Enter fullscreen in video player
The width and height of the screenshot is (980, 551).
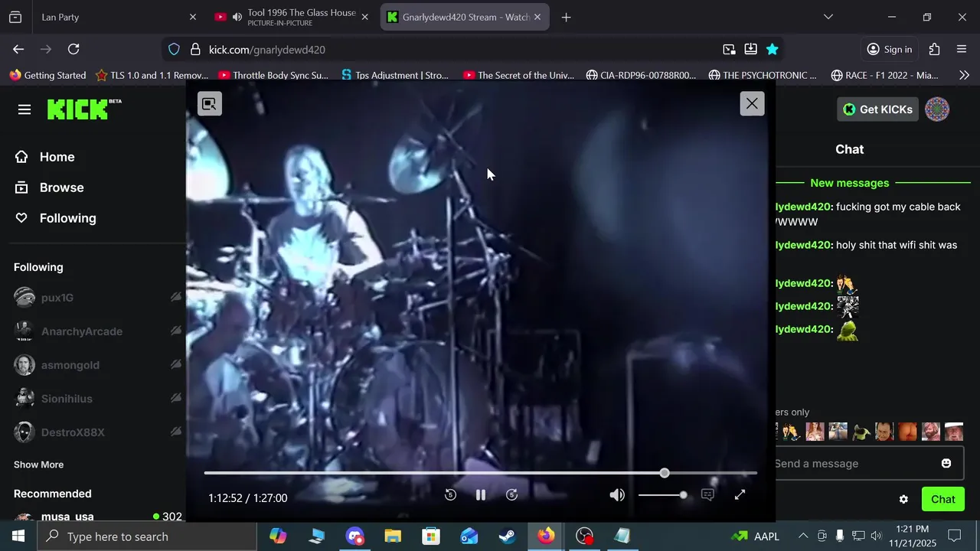[740, 495]
